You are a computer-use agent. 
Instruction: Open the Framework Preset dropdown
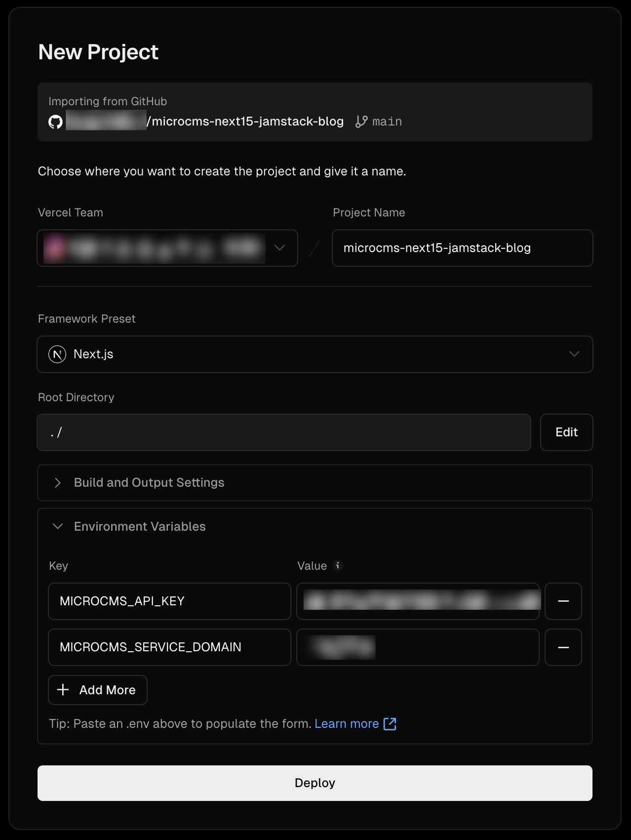[315, 354]
